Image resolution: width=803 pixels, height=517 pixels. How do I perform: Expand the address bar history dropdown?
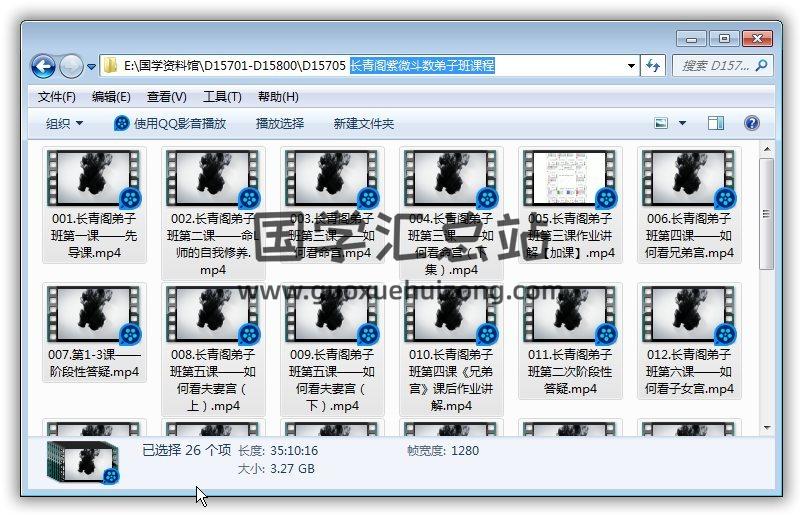pos(631,66)
